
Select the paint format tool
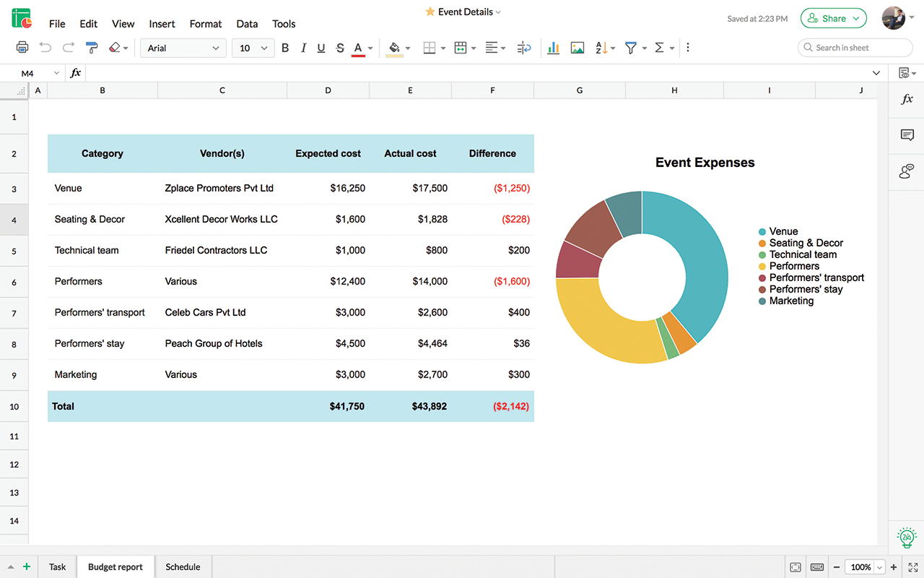click(92, 48)
